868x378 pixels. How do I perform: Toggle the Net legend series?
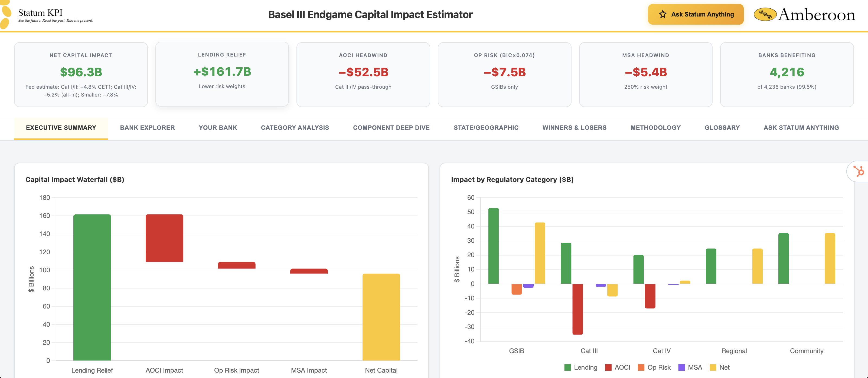click(719, 367)
